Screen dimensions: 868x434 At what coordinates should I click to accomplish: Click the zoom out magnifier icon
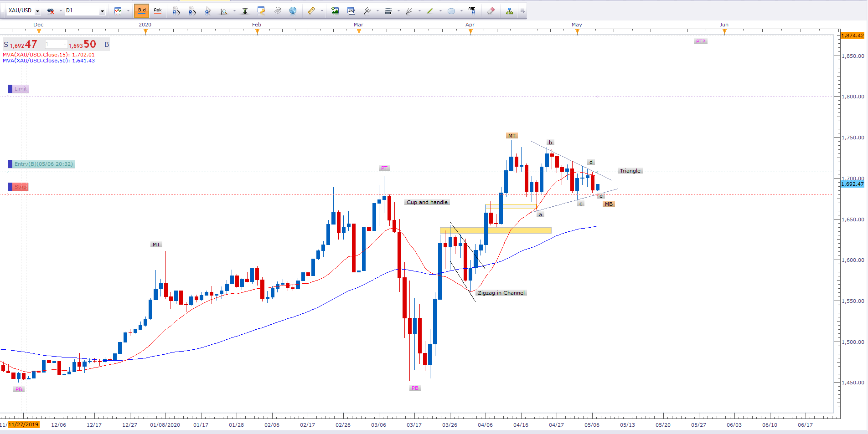[192, 10]
